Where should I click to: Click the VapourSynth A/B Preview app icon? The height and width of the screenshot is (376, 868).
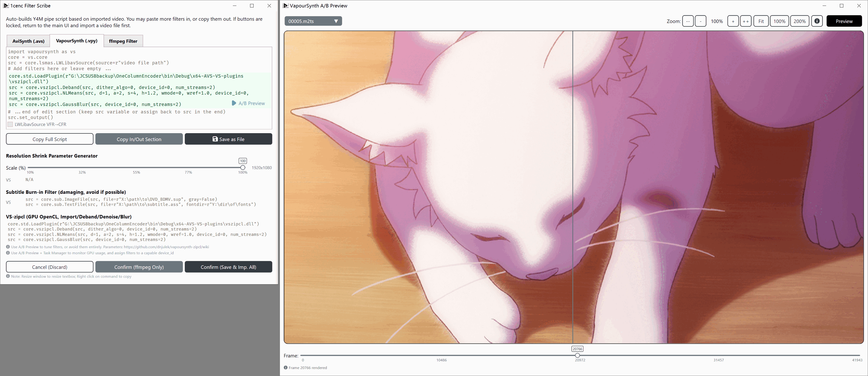[x=285, y=6]
